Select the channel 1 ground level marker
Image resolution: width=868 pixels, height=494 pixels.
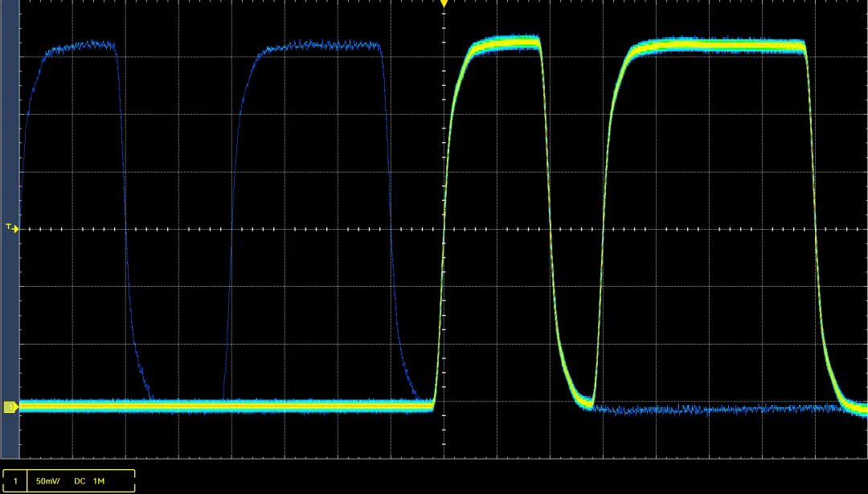(x=10, y=407)
